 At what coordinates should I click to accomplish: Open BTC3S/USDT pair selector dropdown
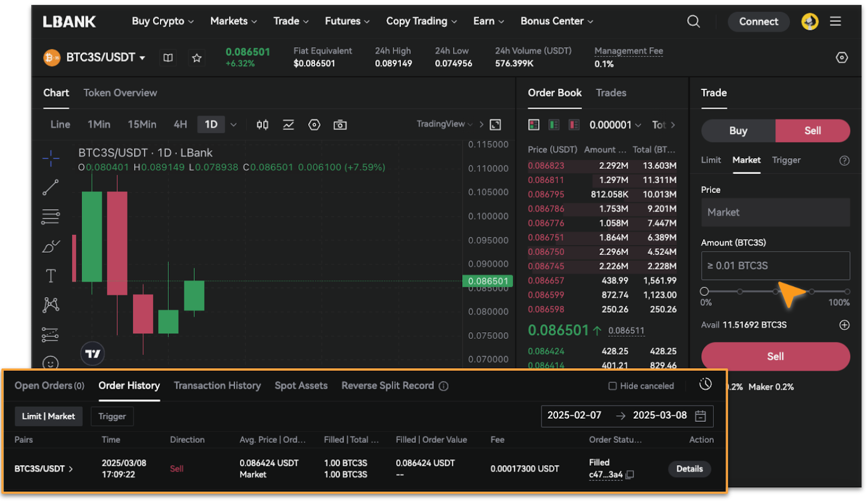106,57
